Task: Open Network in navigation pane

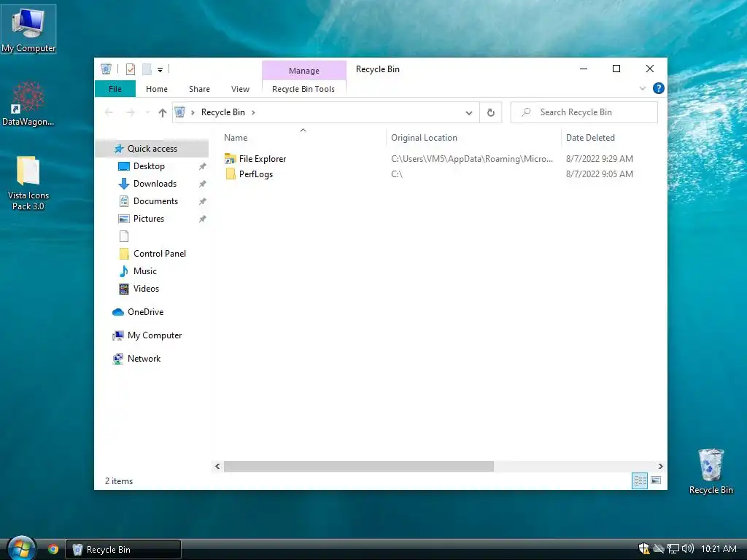Action: [144, 359]
